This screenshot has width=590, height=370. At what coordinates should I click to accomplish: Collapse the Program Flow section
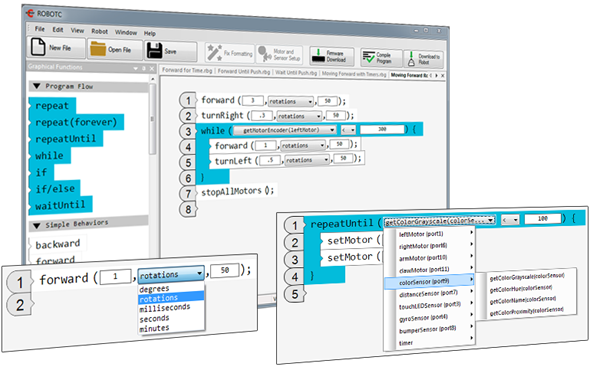pyautogui.click(x=36, y=86)
